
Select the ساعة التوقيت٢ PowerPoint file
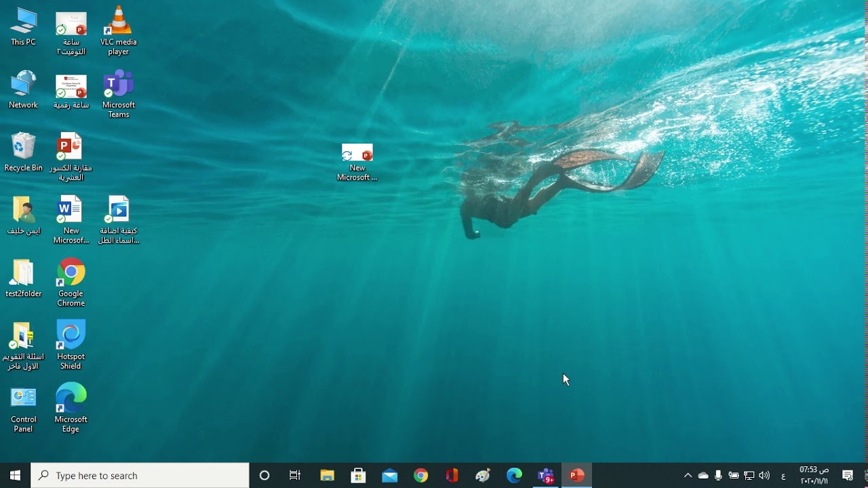click(71, 33)
